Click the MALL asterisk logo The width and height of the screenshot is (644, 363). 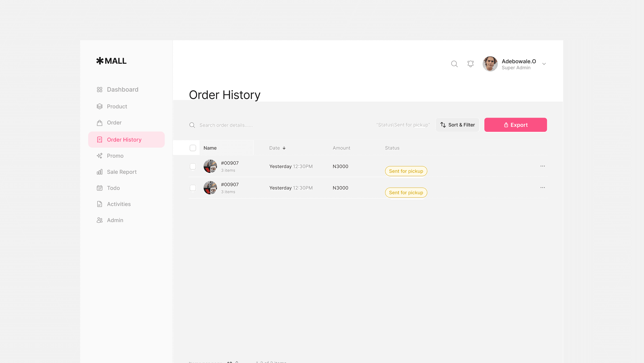(100, 61)
